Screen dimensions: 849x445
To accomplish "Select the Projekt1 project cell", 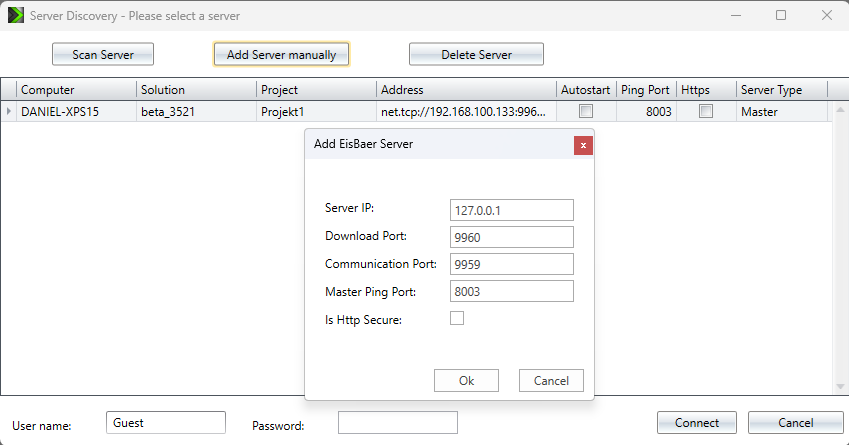I will [316, 112].
